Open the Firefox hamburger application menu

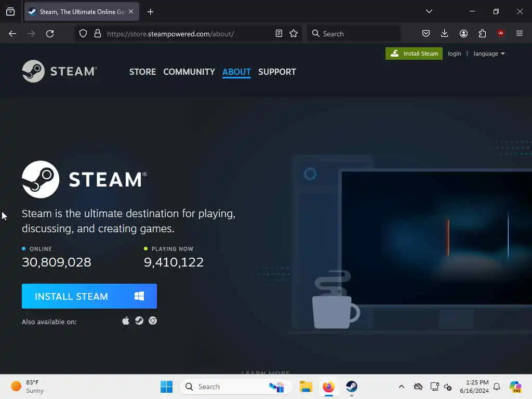point(520,33)
